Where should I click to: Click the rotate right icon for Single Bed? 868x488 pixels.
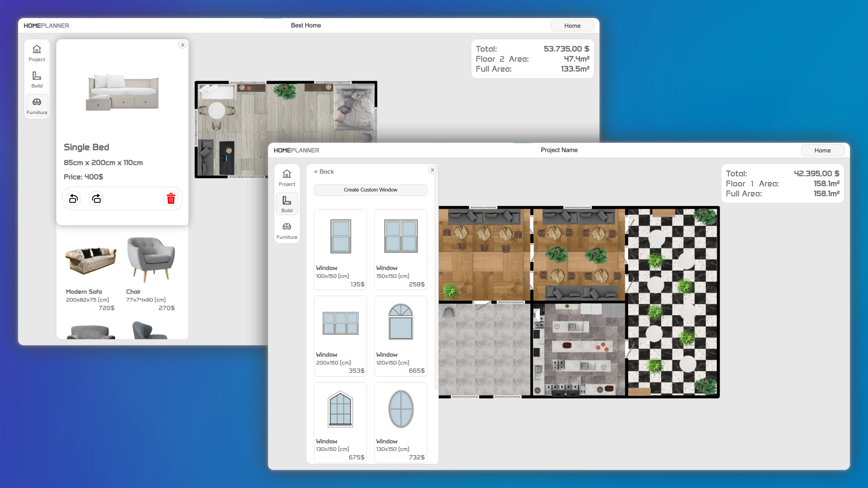click(96, 199)
